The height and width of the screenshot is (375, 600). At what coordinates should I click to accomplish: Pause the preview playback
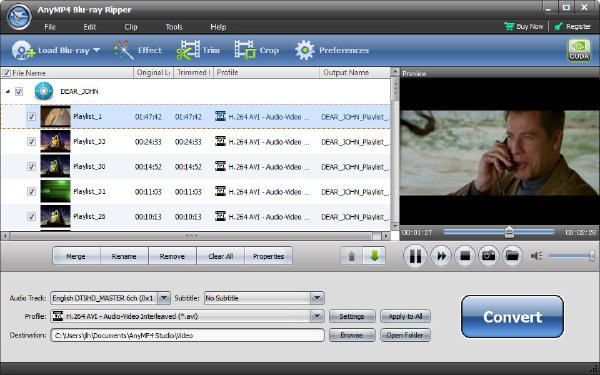415,256
